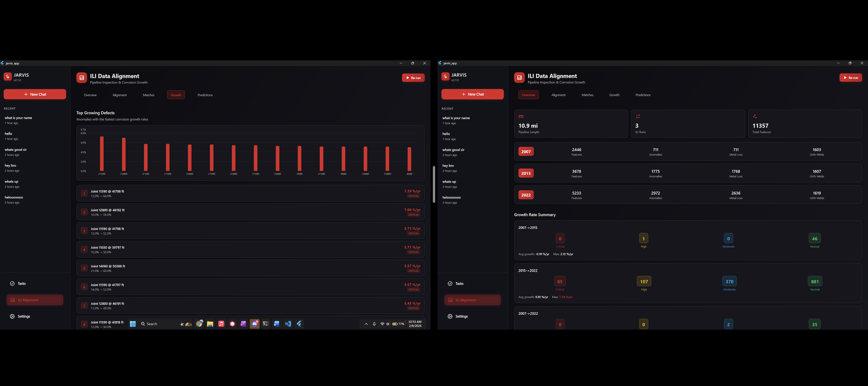868x386 pixels.
Task: Click the Windows taskbar Search box
Action: point(152,324)
